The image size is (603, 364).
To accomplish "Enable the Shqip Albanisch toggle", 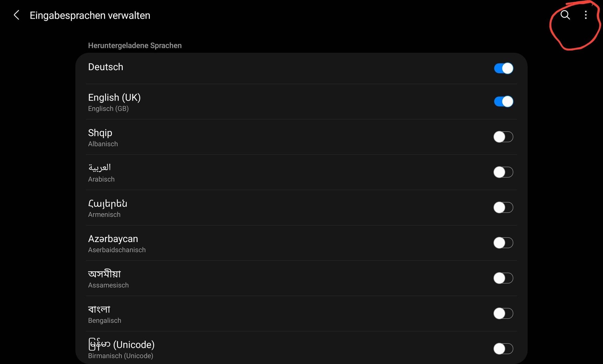I will (503, 137).
